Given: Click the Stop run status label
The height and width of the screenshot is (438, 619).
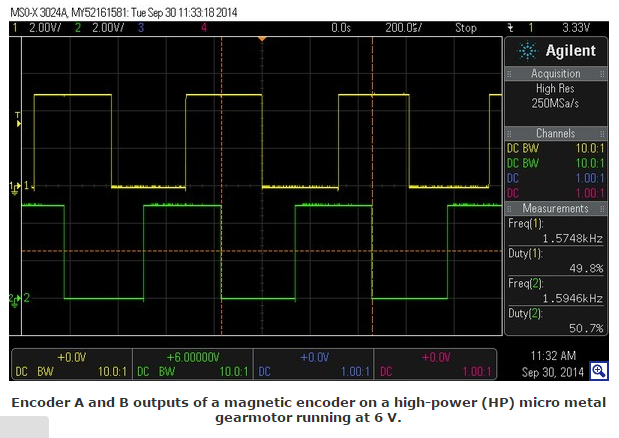Looking at the screenshot, I should point(466,28).
